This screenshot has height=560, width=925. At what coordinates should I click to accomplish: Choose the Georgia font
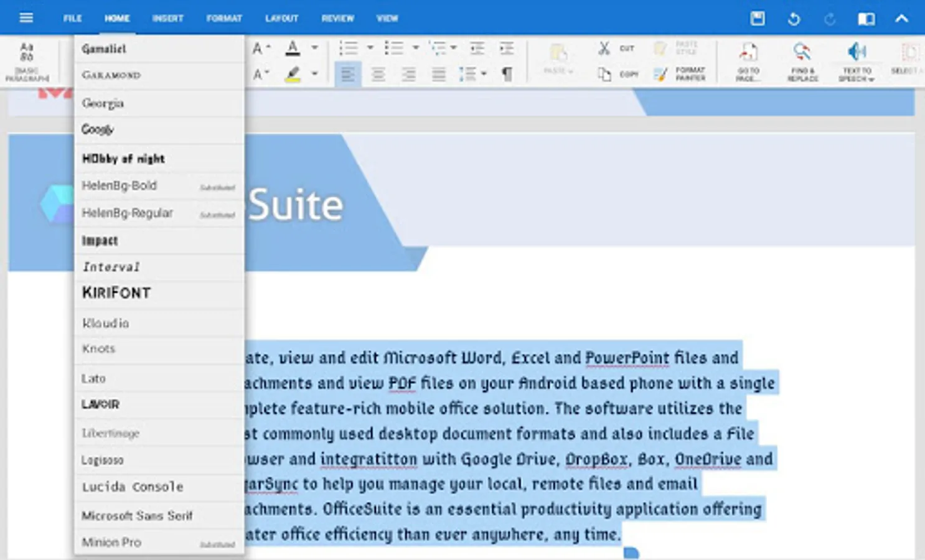coord(159,103)
